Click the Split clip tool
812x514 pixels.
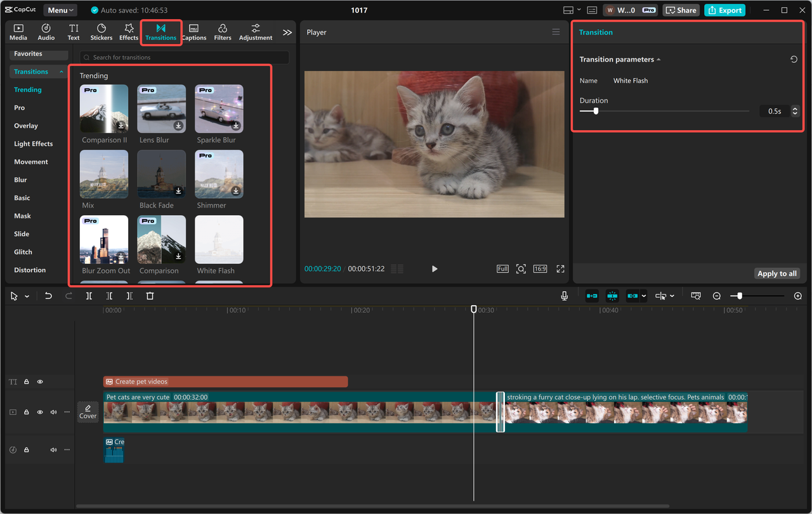pyautogui.click(x=89, y=296)
